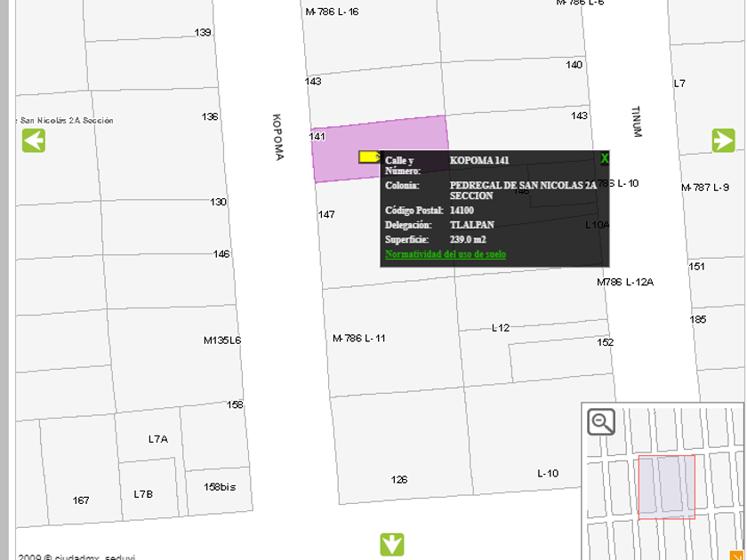Viewport: 747px width, 560px height.
Task: Select the lot labeled M135L6
Action: (221, 340)
